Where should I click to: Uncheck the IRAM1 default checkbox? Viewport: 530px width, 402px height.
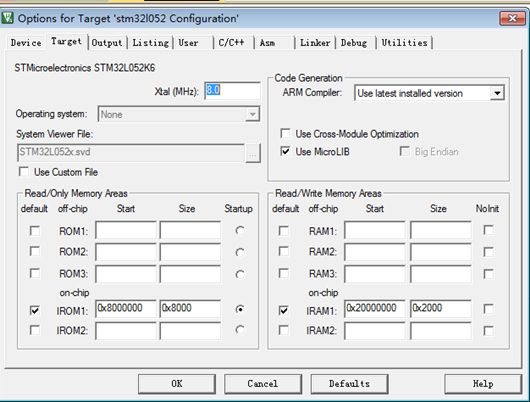click(284, 310)
